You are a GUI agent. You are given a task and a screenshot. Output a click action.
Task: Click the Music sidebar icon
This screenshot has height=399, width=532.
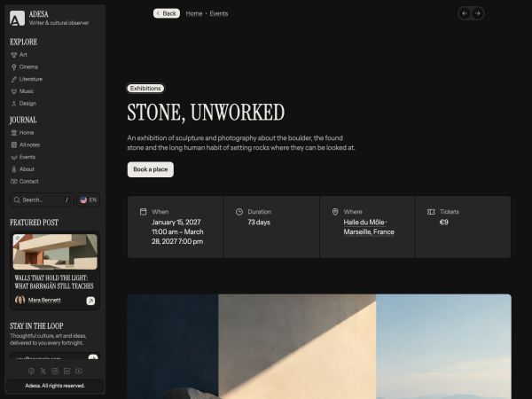(x=14, y=91)
